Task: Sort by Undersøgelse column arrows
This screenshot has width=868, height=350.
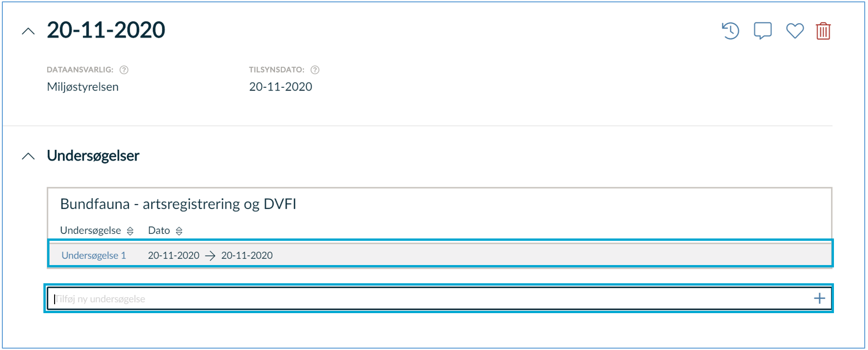Action: click(x=130, y=231)
